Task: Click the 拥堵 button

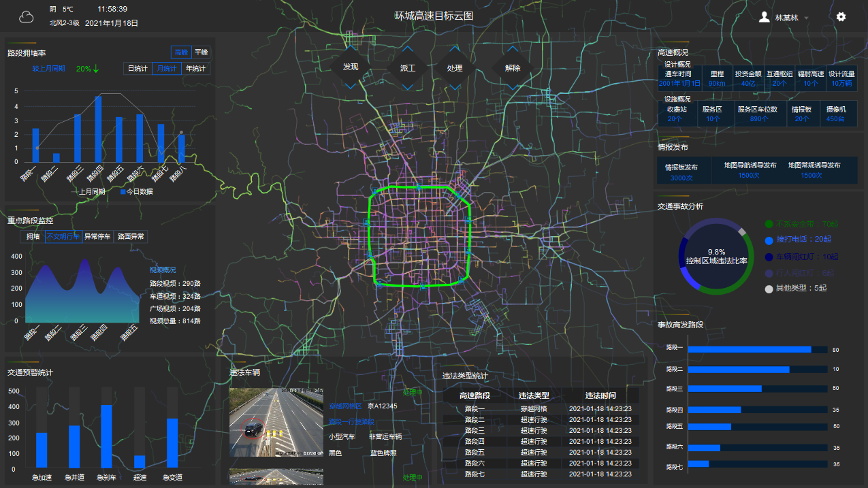Action: coord(33,237)
